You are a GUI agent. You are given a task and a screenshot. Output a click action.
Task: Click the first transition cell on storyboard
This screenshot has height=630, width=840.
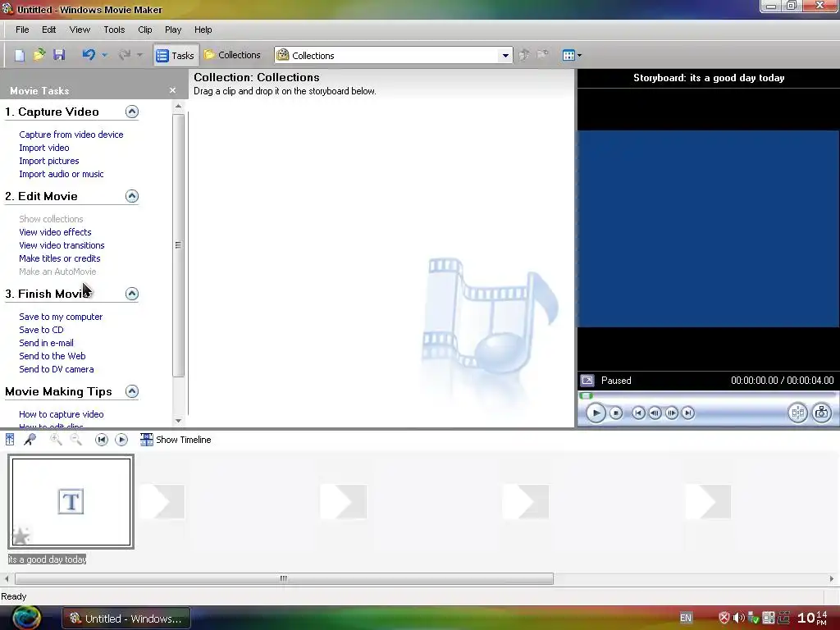tap(162, 502)
